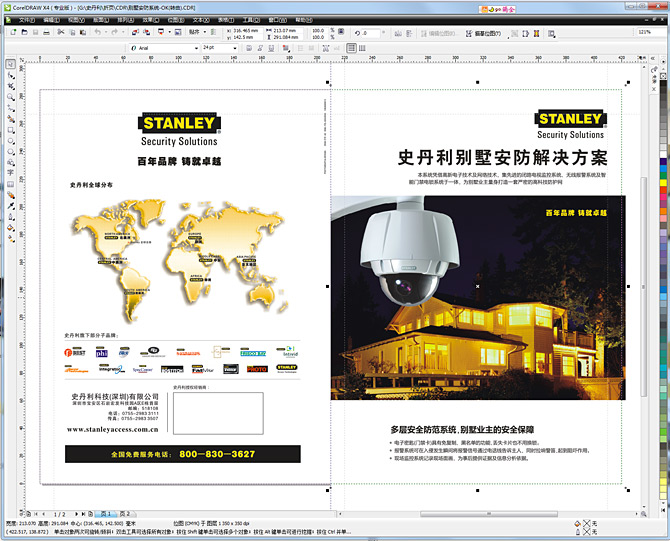The image size is (670, 541).
Task: Open the Arial font name dropdown
Action: pyautogui.click(x=196, y=47)
